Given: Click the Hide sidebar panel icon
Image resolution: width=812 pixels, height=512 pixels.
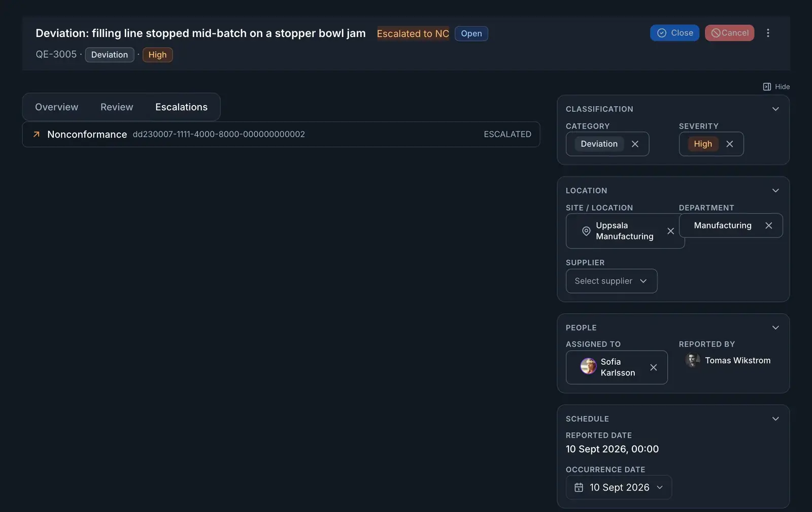Looking at the screenshot, I should pos(767,87).
